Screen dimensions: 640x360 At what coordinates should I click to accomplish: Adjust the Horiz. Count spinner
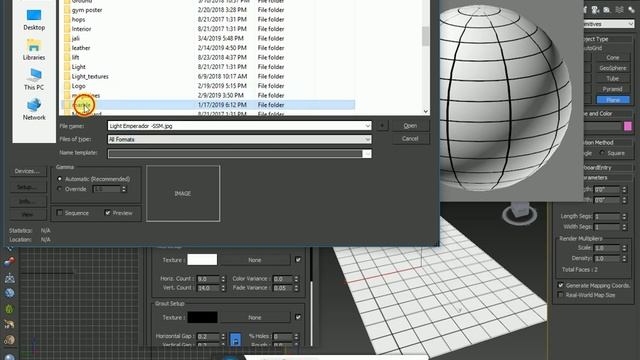tap(223, 279)
